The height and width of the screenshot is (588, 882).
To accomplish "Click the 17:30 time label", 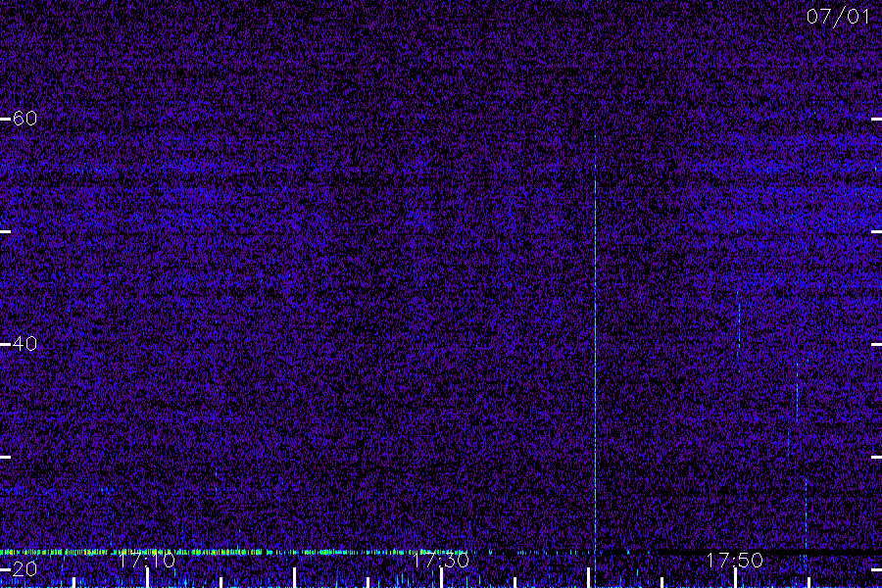I will (440, 561).
